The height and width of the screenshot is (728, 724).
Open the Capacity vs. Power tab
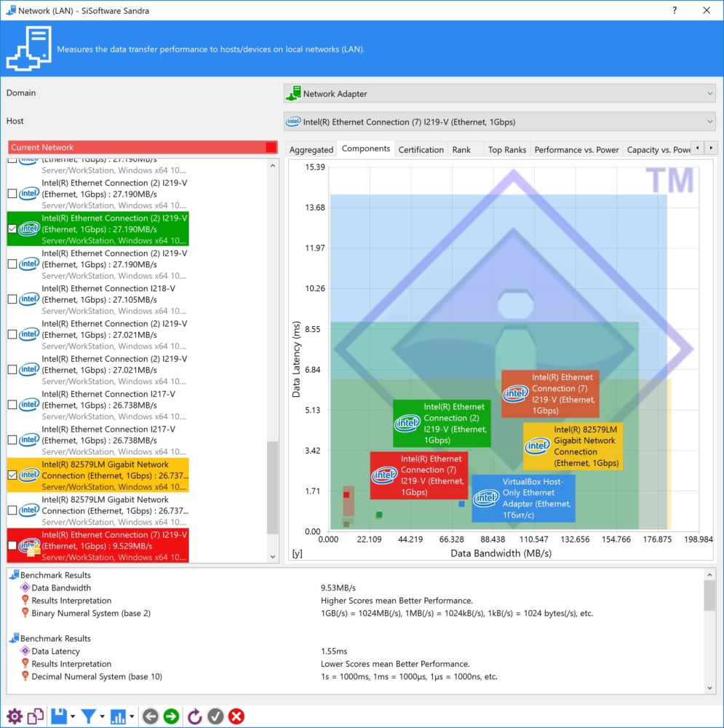pyautogui.click(x=658, y=149)
